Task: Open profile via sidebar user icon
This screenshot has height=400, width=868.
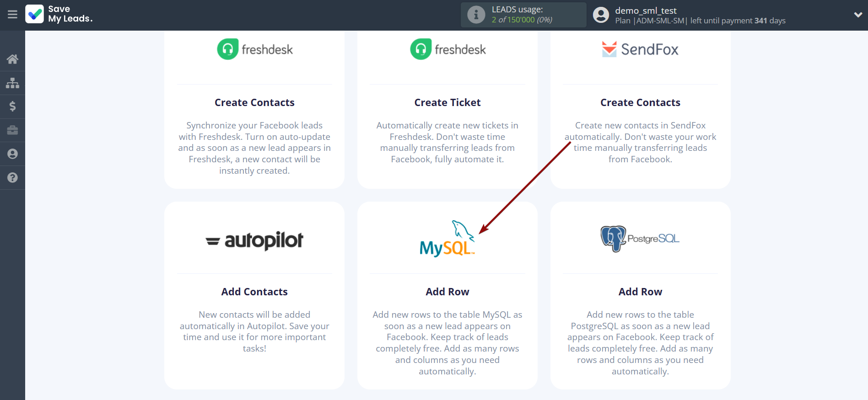Action: pos(12,154)
